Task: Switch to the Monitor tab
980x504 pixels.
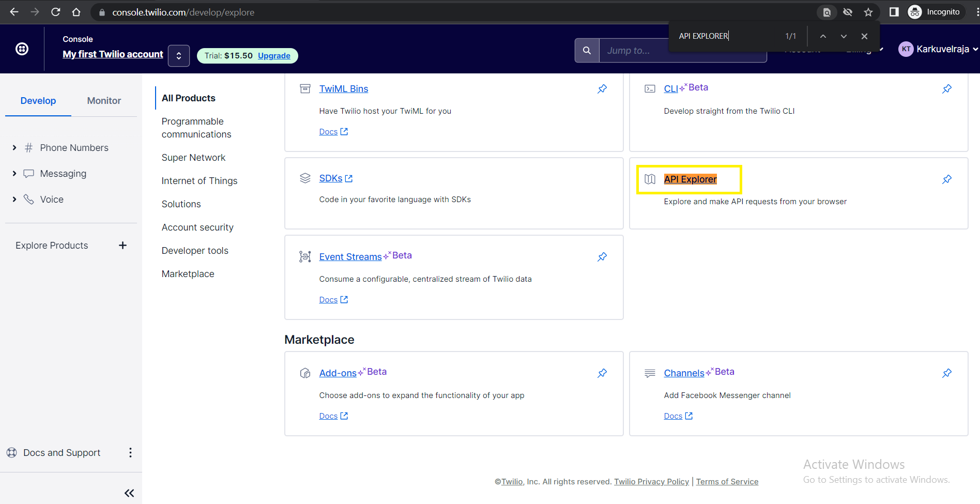Action: click(104, 101)
